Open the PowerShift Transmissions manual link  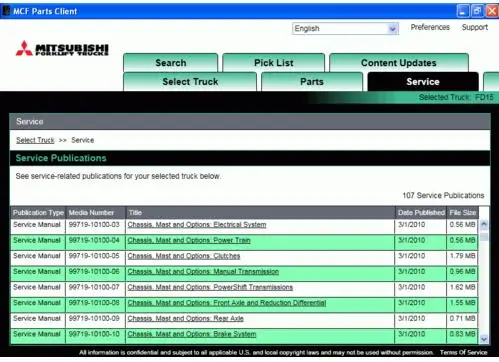pyautogui.click(x=210, y=287)
